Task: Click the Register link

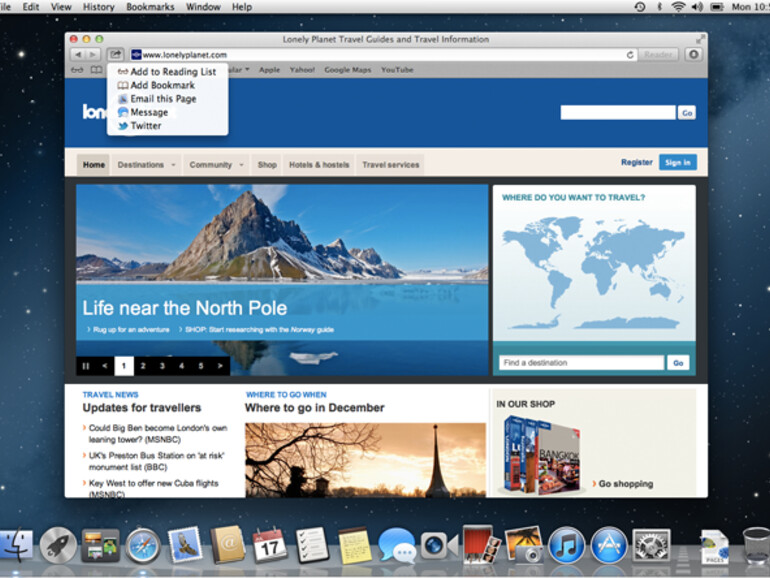Action: pos(636,162)
